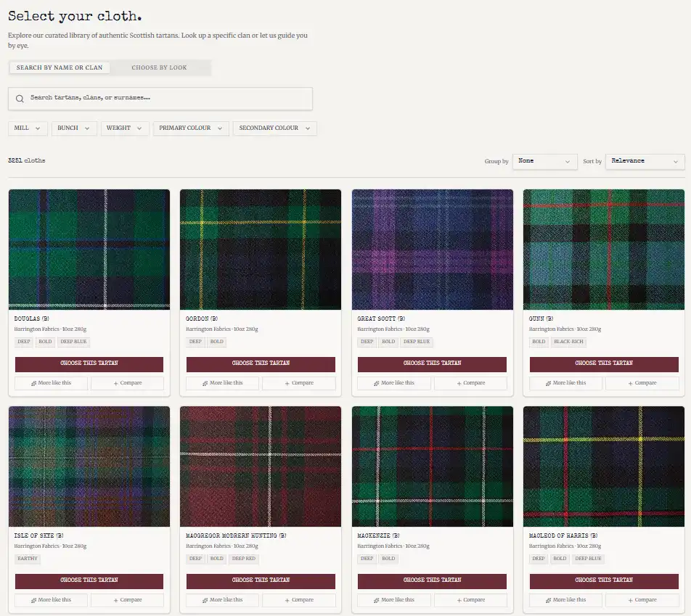Click the Deep Blue tag on Great Scott
This screenshot has height=616, width=691.
point(417,342)
